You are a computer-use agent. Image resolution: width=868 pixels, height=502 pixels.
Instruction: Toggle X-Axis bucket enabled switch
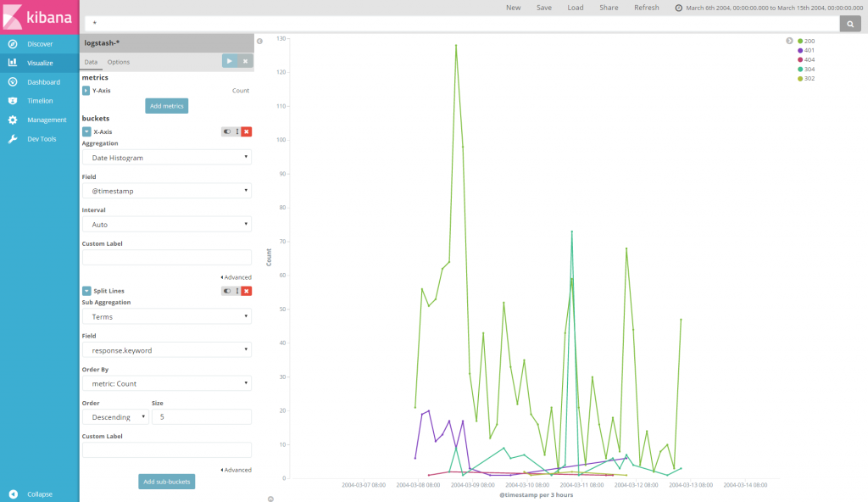227,132
